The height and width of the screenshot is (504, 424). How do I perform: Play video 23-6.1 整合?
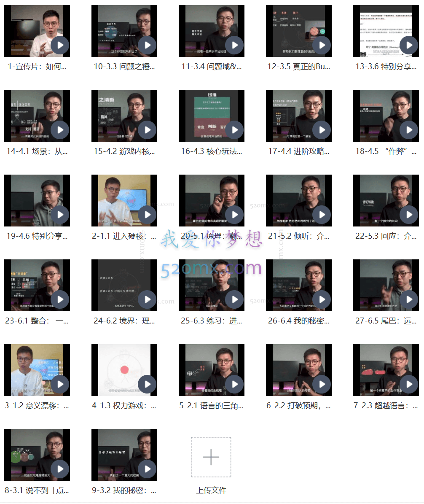pos(60,299)
